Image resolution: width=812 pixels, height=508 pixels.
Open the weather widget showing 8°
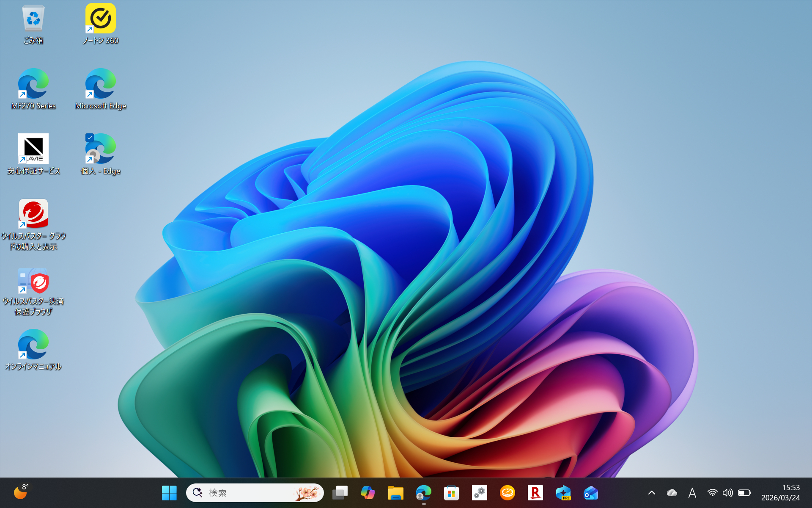21,492
